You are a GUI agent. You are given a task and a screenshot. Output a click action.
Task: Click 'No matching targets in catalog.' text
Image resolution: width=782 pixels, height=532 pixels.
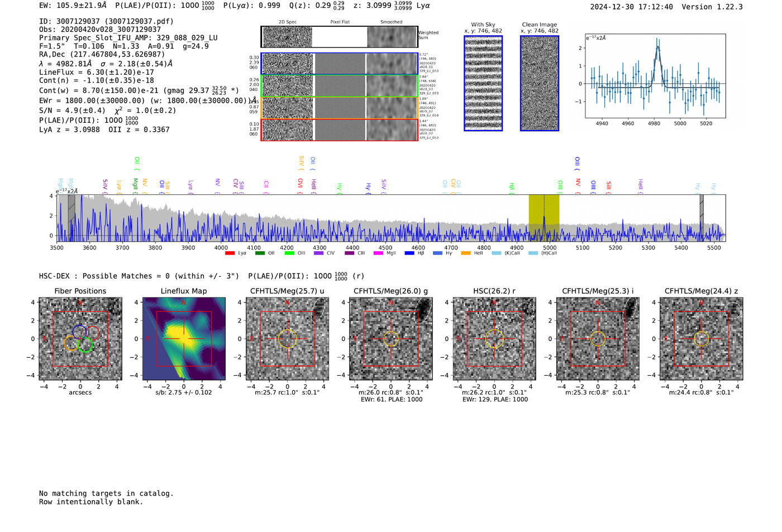point(106,493)
